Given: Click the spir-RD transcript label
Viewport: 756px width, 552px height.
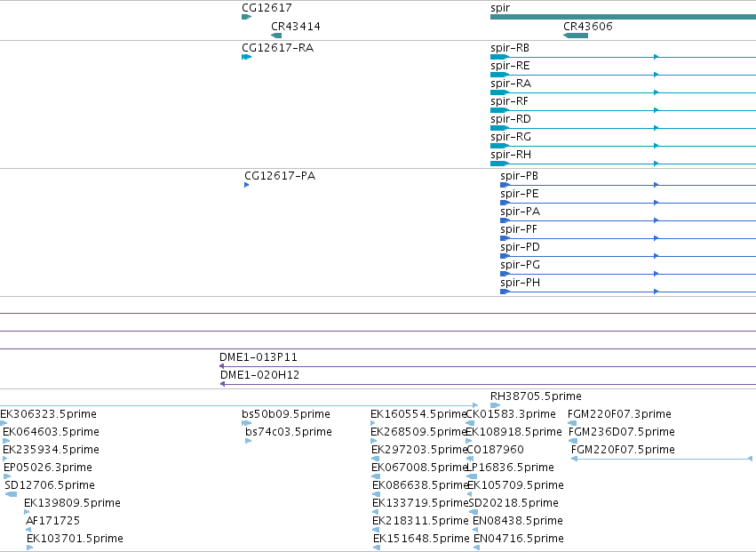Looking at the screenshot, I should coord(511,119).
